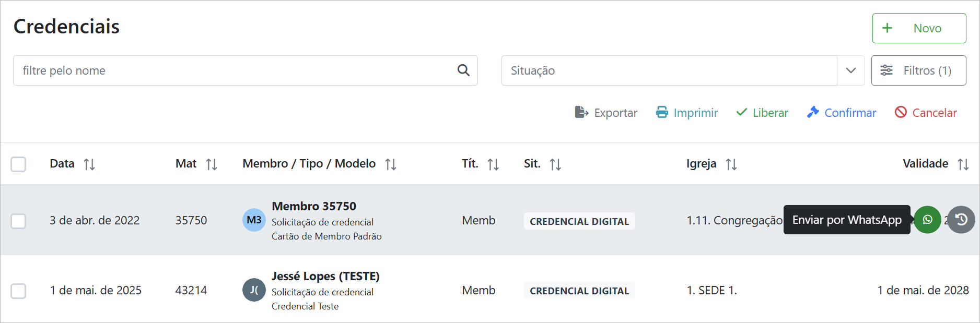Sort table by Validade column
Viewport: 980px width, 323px height.
pyautogui.click(x=963, y=164)
